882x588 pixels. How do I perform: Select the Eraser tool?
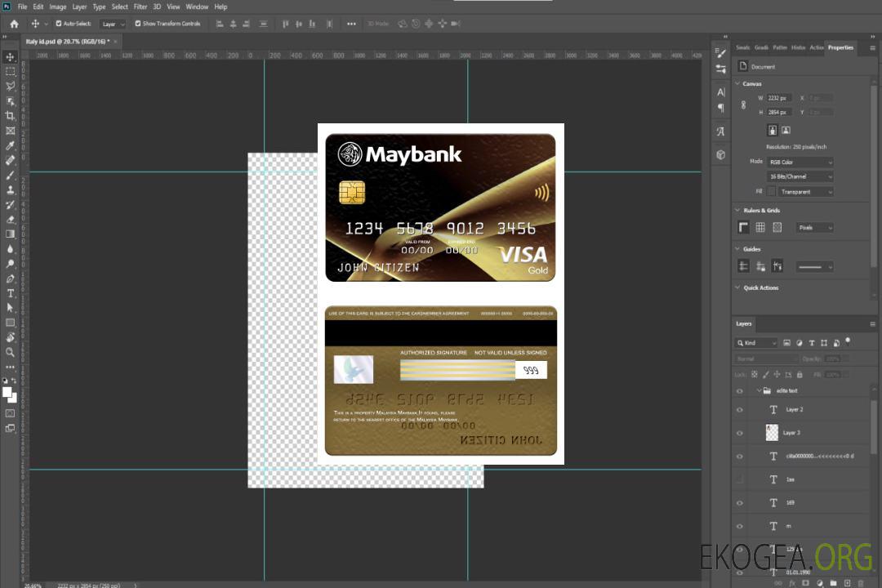pos(10,220)
